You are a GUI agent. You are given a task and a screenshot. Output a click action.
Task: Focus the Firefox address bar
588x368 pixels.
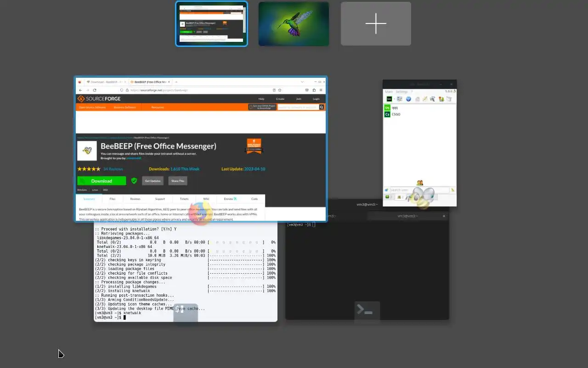click(x=200, y=90)
